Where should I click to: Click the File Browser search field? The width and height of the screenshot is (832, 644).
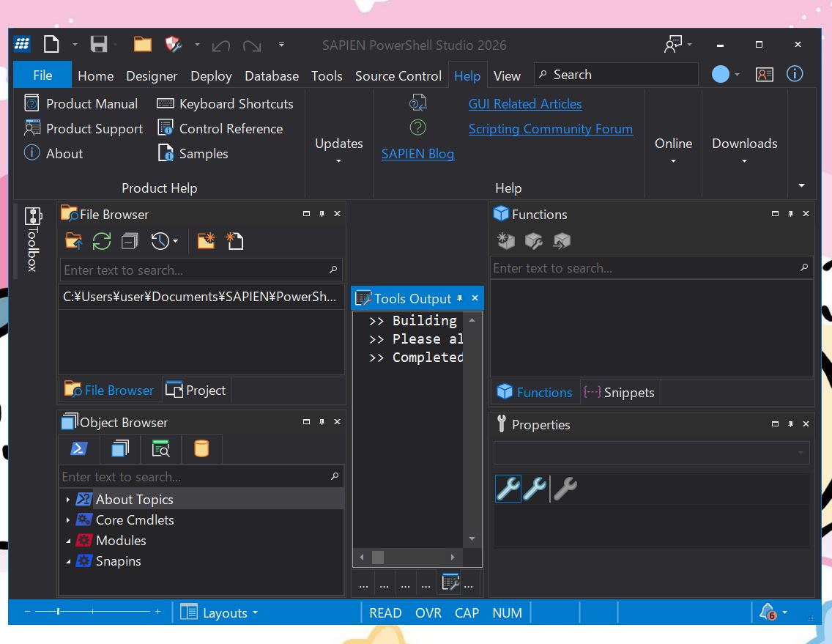tap(201, 270)
